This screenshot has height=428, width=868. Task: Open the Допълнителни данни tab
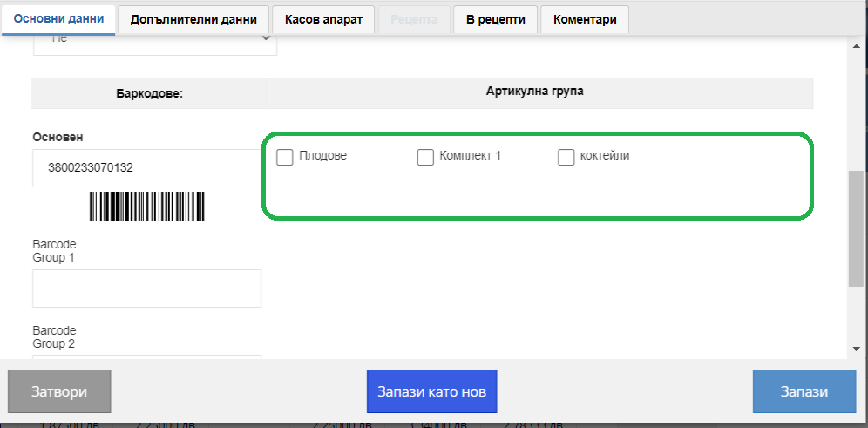(193, 19)
